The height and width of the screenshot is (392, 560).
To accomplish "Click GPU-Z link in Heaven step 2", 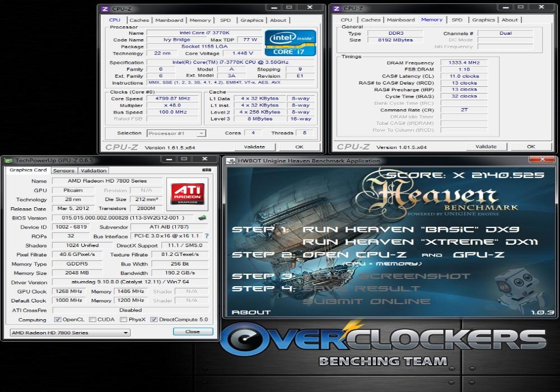I will 479,255.
